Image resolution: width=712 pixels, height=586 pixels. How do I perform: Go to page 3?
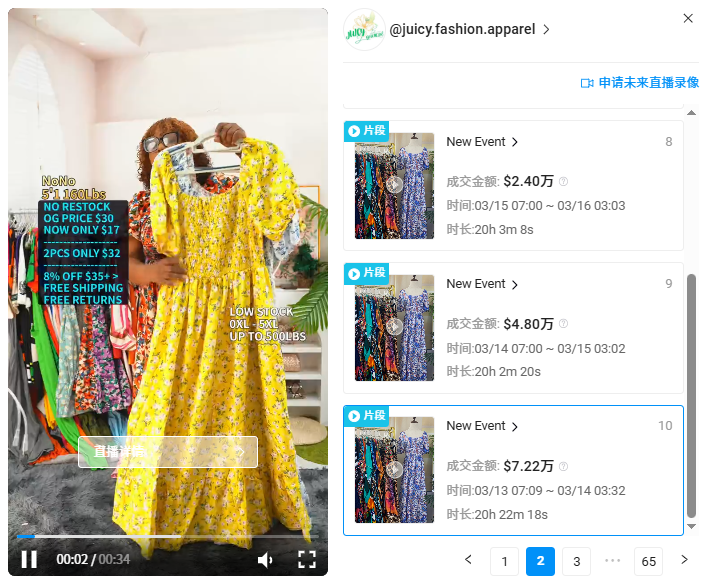tap(576, 561)
